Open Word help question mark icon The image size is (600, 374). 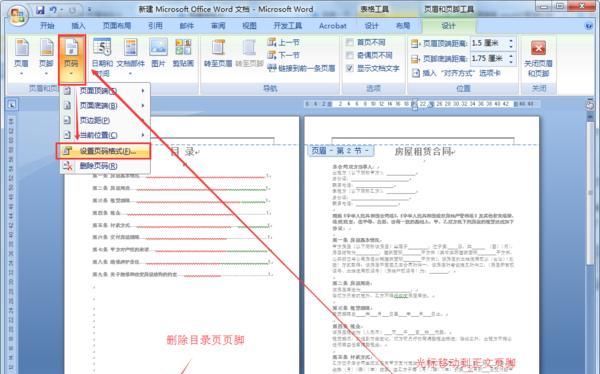coord(589,26)
